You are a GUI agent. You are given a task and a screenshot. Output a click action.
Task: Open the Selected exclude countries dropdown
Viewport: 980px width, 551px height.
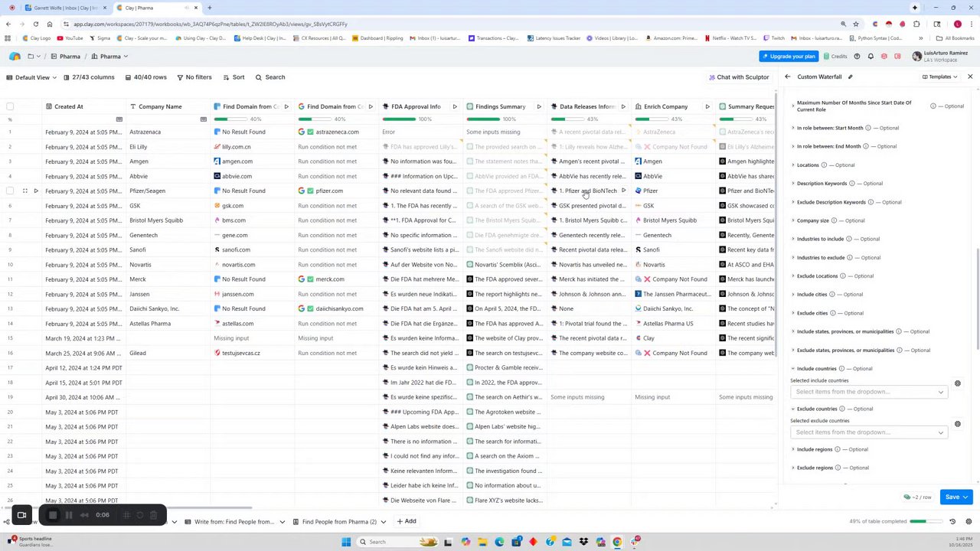[869, 432]
